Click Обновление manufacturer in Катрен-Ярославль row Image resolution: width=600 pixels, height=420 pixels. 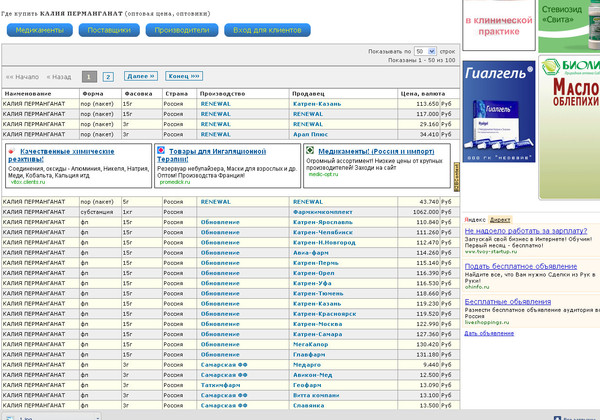click(220, 222)
